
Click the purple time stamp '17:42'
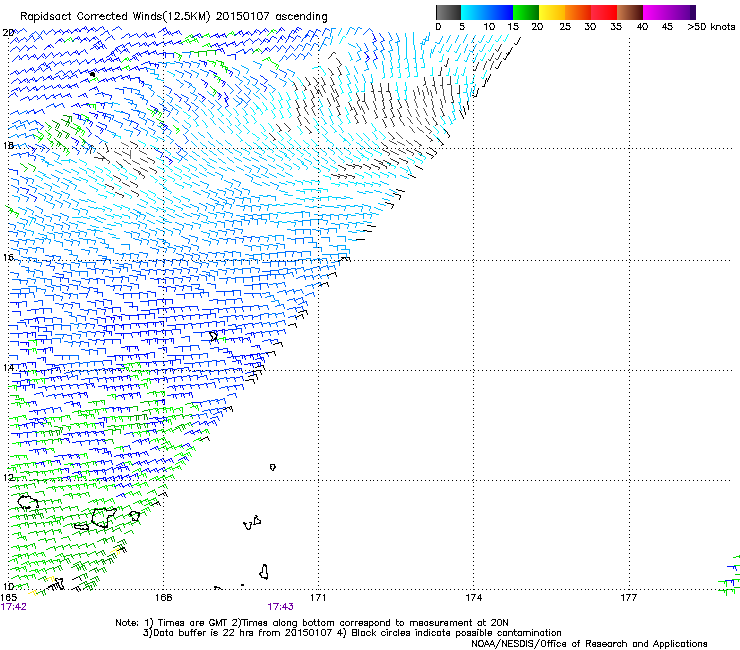point(14,607)
